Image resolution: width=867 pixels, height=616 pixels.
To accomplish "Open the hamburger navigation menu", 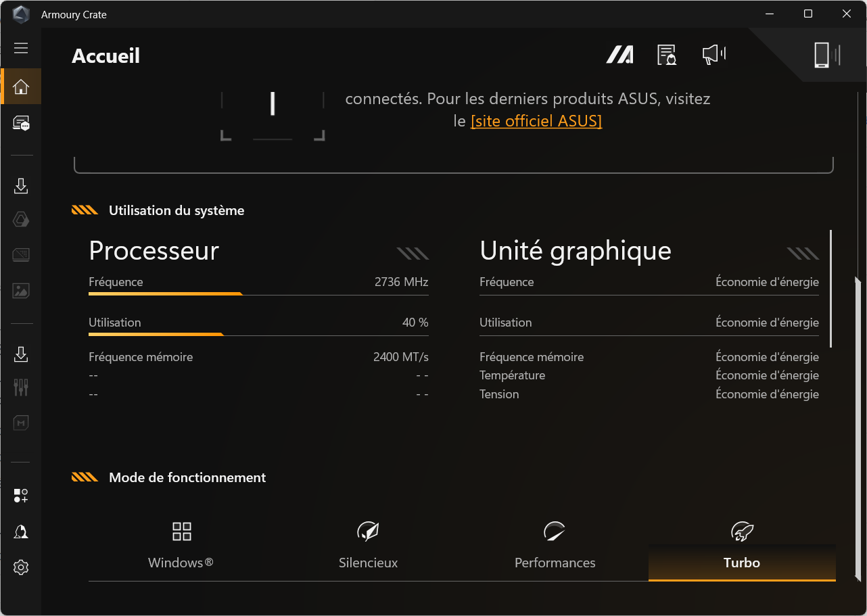I will (x=21, y=48).
